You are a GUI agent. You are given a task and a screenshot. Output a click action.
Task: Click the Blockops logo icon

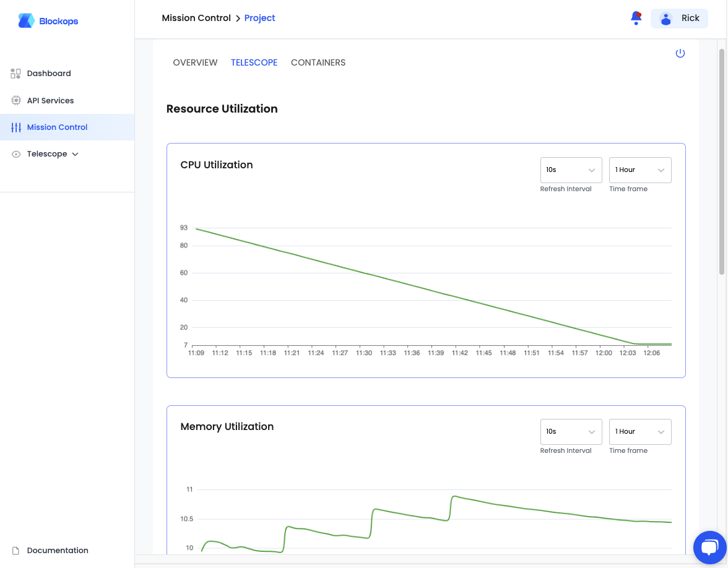[26, 21]
